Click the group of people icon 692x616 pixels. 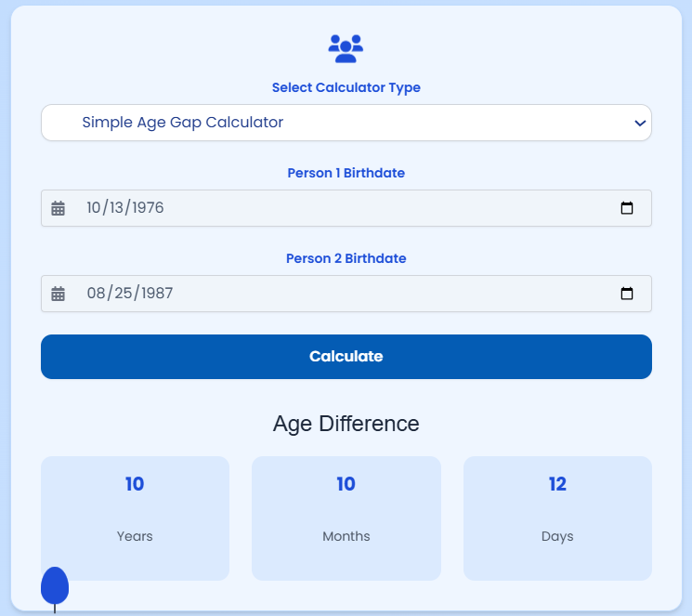coord(346,48)
